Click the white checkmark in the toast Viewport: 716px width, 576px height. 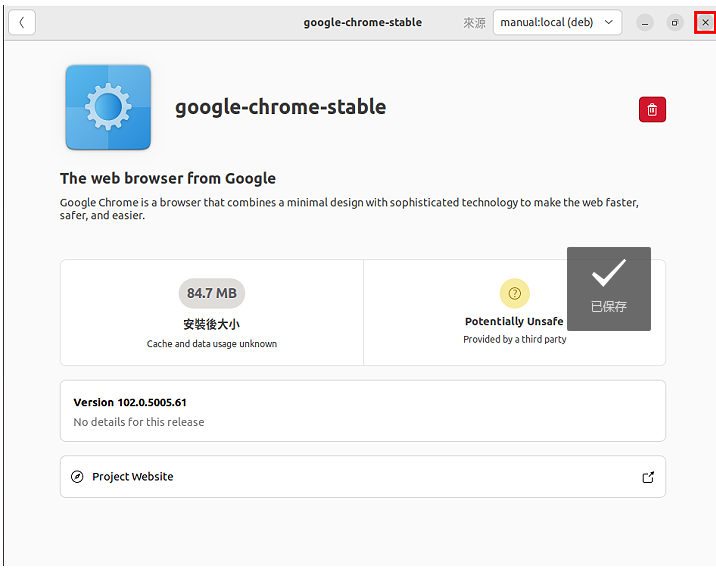(x=609, y=273)
